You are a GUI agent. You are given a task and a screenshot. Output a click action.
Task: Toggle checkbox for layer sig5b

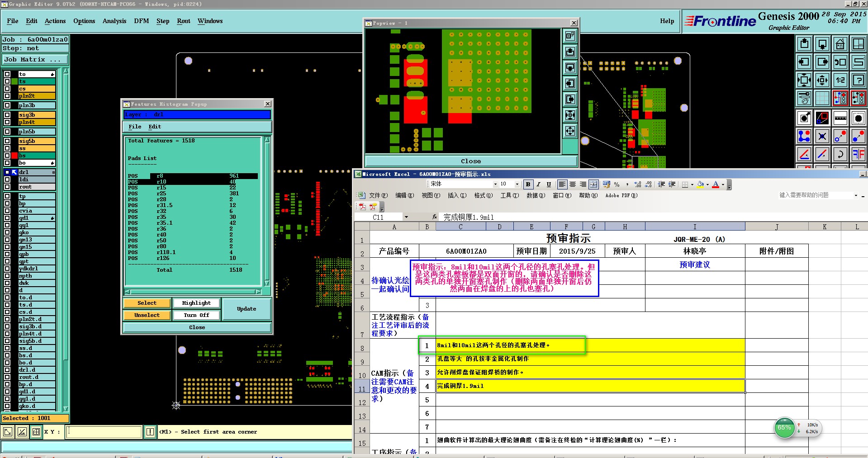(x=7, y=141)
